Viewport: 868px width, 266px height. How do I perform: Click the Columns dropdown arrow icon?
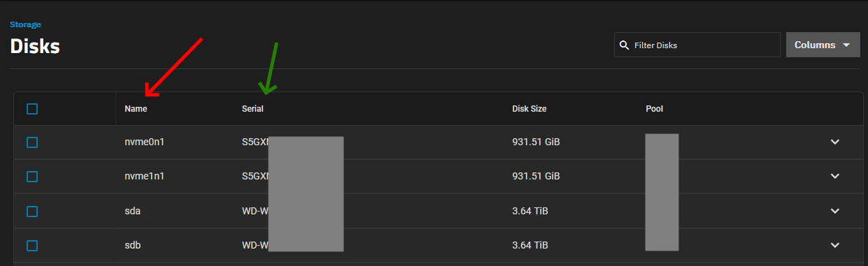(x=846, y=45)
